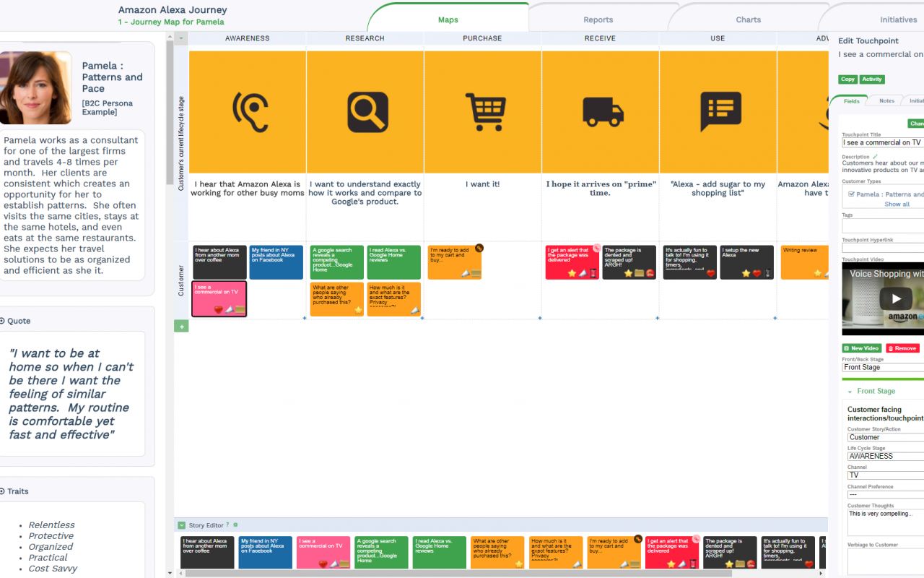The height and width of the screenshot is (578, 924).
Task: Click the Customer Thoughts text area
Action: click(x=886, y=523)
